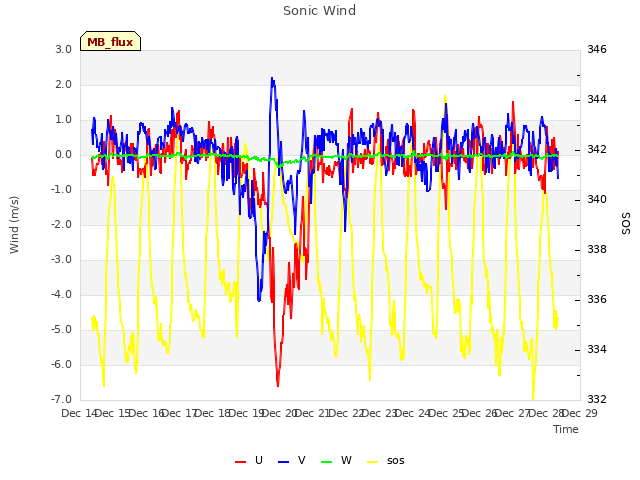Select the green W legend swatch
The image size is (640, 480).
[x=327, y=461]
